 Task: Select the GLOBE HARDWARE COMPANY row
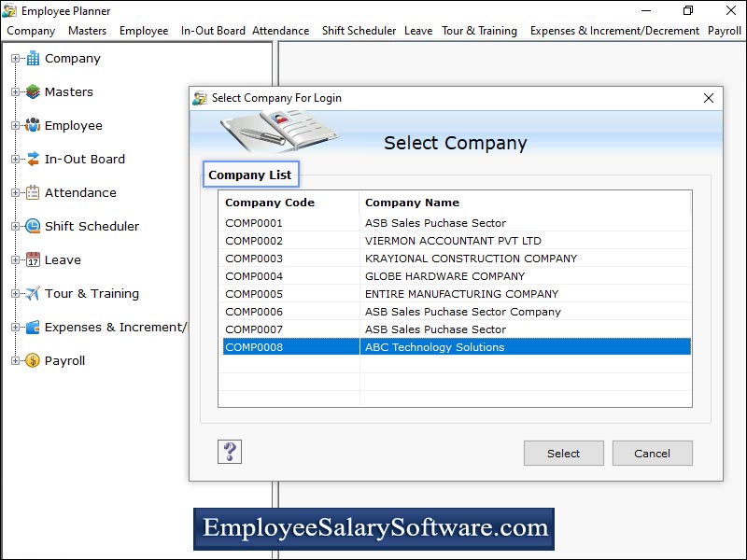click(x=457, y=276)
